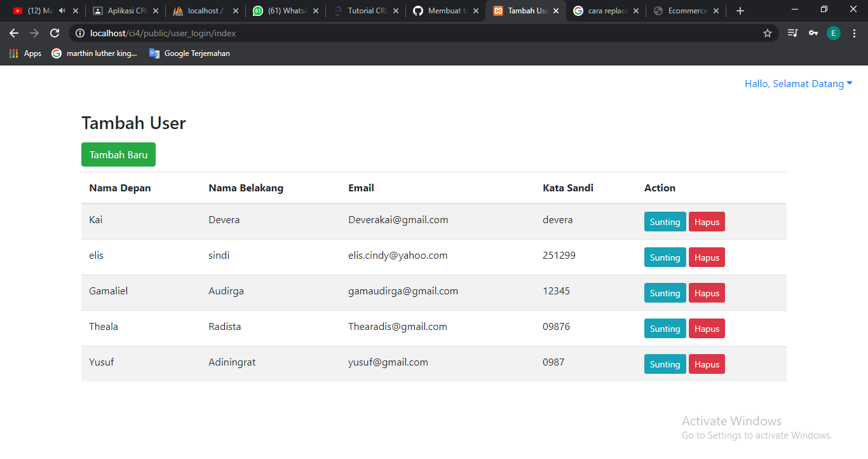
Task: Close the cara replace Google tab
Action: 636,11
